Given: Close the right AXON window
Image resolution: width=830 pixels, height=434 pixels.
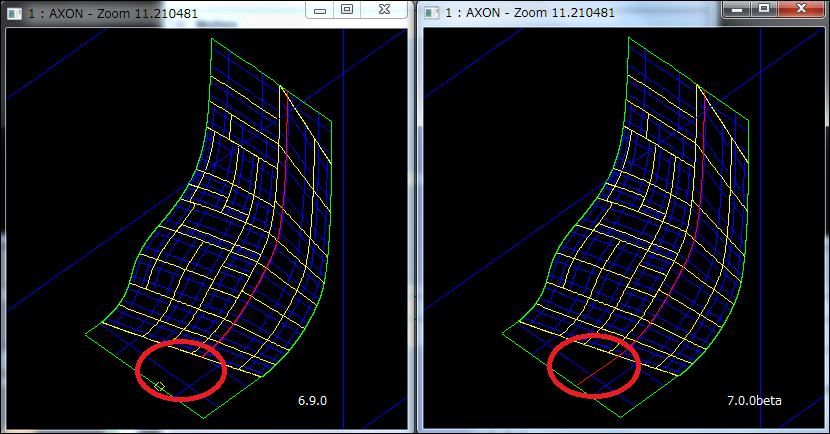Looking at the screenshot, I should (x=799, y=9).
